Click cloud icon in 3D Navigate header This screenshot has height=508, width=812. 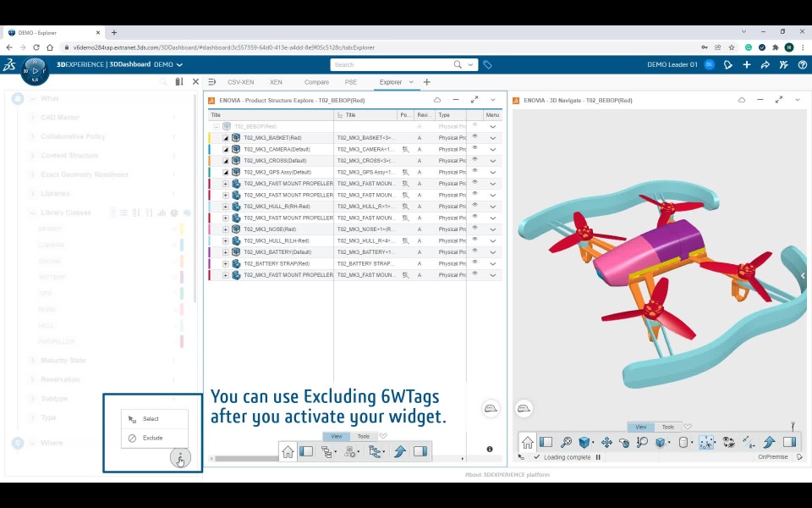pos(742,100)
